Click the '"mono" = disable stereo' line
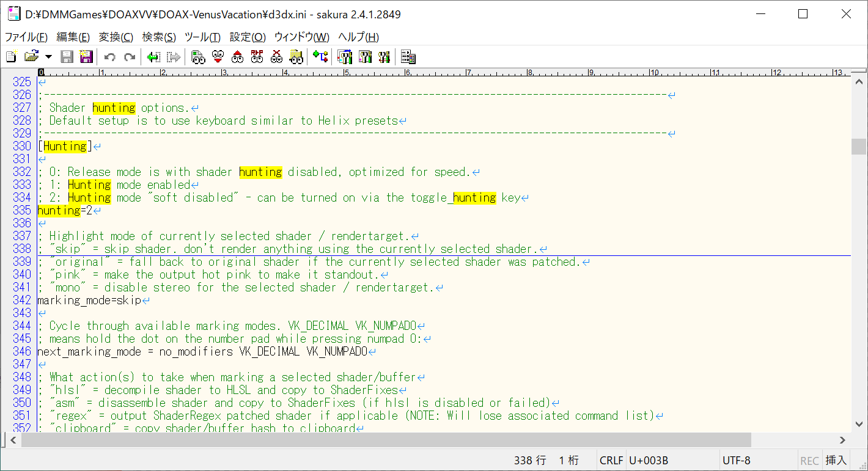 [x=236, y=288]
